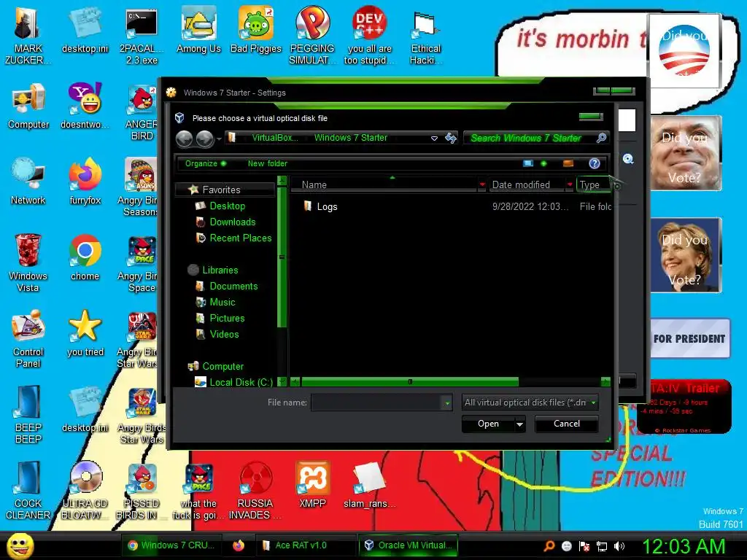Select the ULTRA CD BLOATW disc icon
Image resolution: width=747 pixels, height=560 pixels.
tap(85, 491)
